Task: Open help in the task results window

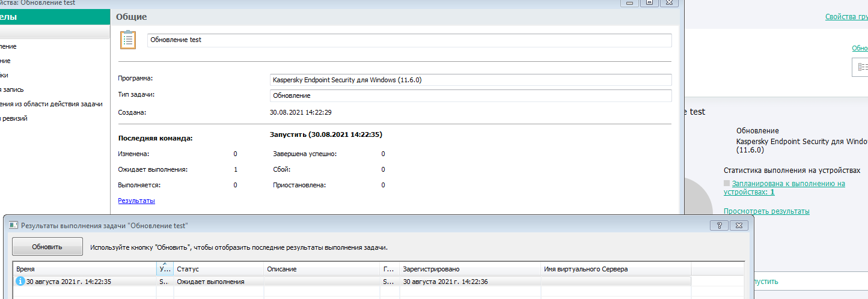Action: pyautogui.click(x=719, y=225)
